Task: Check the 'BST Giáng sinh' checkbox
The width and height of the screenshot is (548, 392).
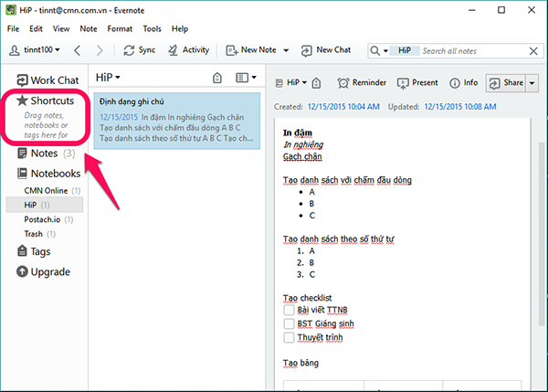Action: pyautogui.click(x=289, y=323)
